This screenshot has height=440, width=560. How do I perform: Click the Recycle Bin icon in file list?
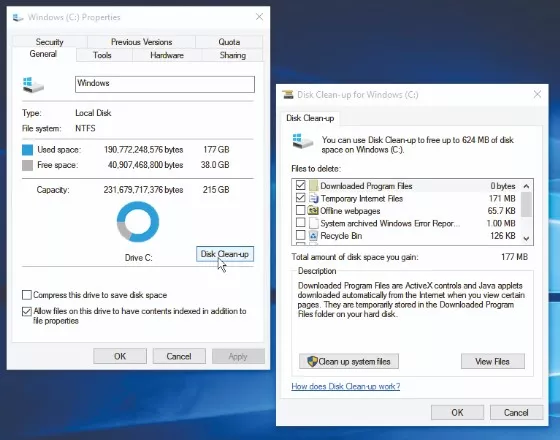point(313,236)
